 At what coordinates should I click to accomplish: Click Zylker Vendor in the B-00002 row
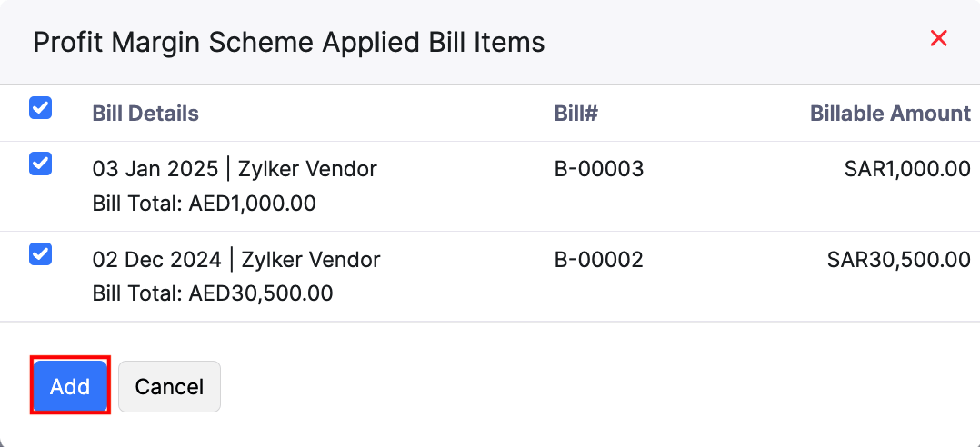coord(309,260)
